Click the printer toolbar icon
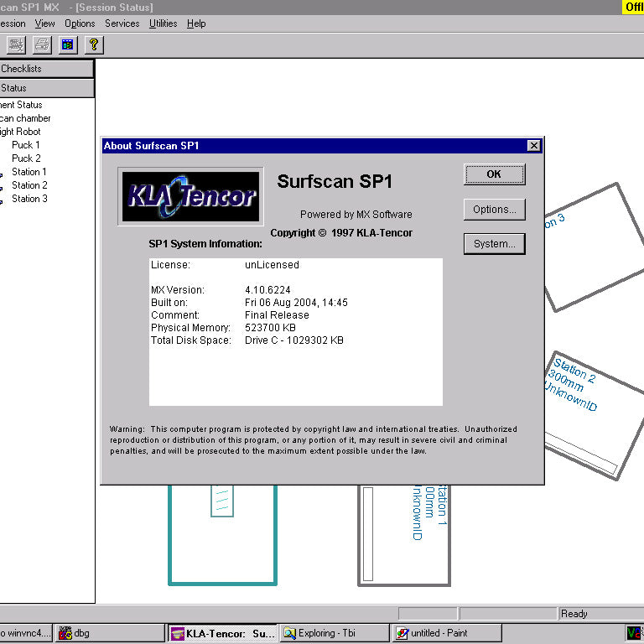 pos(42,44)
